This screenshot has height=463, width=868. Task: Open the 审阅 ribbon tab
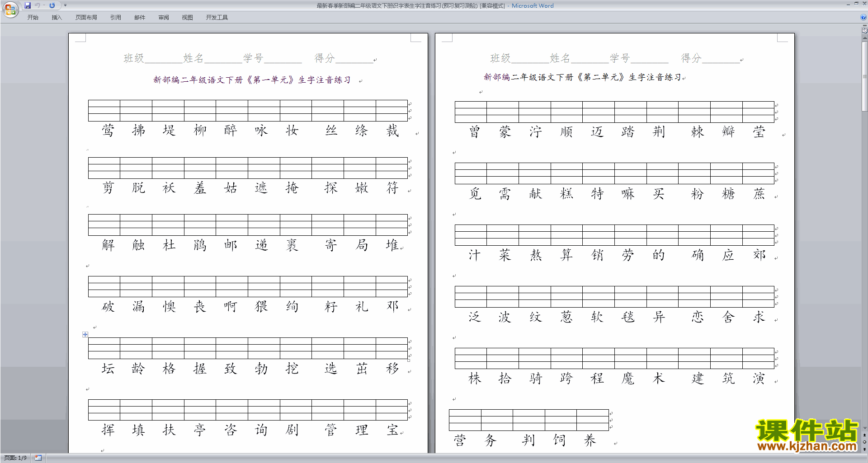click(x=164, y=18)
